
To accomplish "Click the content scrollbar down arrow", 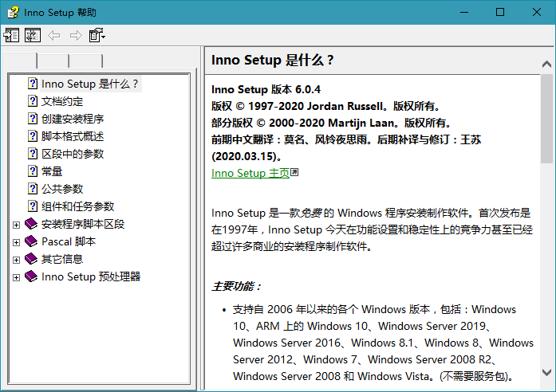I will [x=546, y=372].
